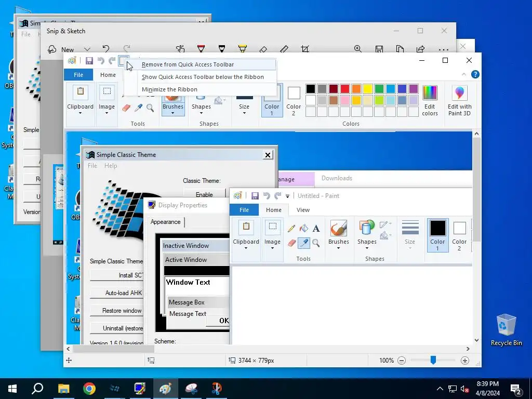Click 100% zoom level in status bar
Image resolution: width=532 pixels, height=399 pixels.
point(387,361)
